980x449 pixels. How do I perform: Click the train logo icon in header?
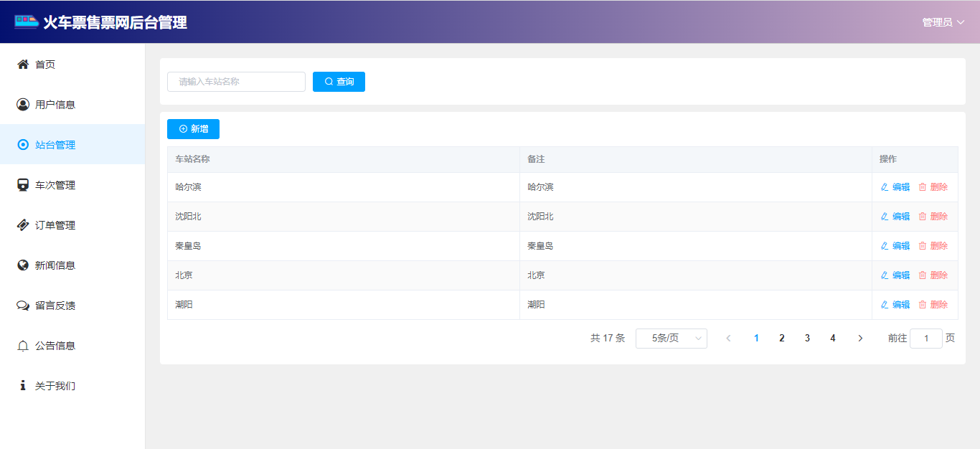pyautogui.click(x=27, y=22)
